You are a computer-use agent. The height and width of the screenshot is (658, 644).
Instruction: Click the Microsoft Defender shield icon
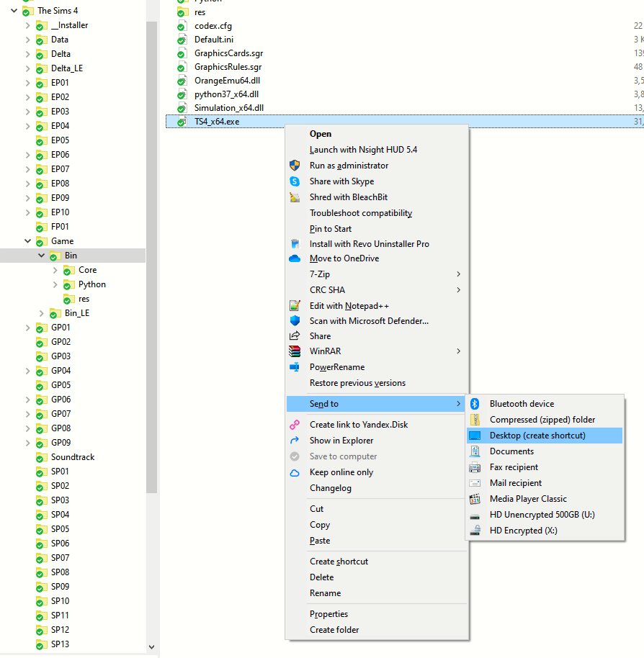pos(294,321)
